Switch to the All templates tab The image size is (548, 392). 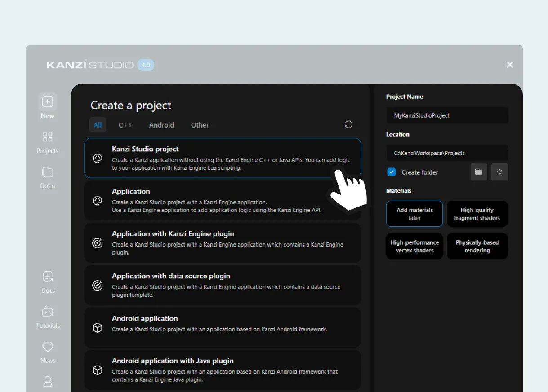pos(98,125)
